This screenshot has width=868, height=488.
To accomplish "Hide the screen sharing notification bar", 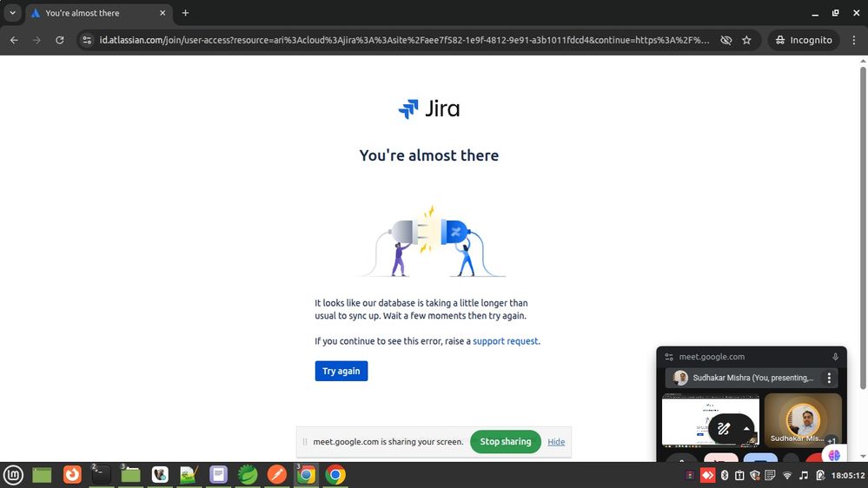I will (x=556, y=441).
